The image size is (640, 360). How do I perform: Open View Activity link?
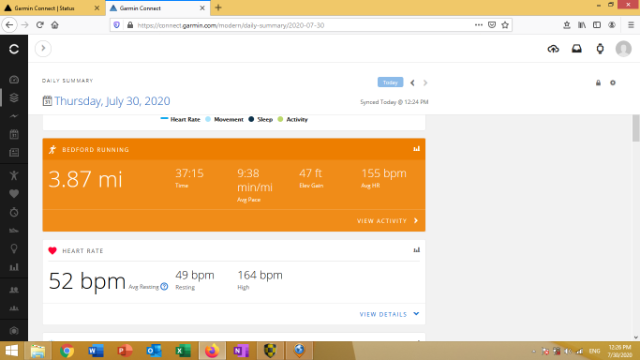coord(387,221)
